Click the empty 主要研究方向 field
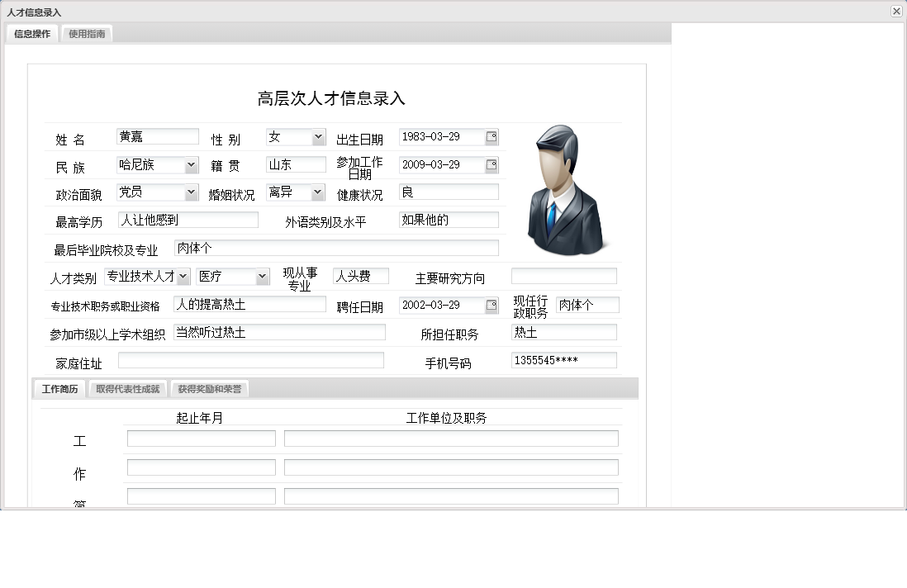This screenshot has height=588, width=907. (563, 276)
